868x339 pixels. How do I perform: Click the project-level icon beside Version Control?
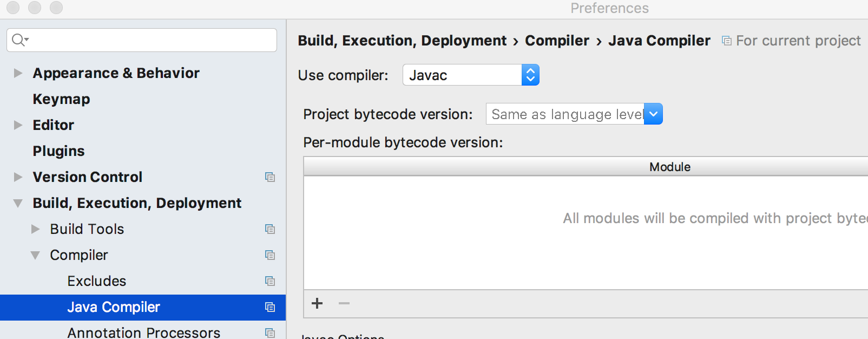[x=270, y=177]
